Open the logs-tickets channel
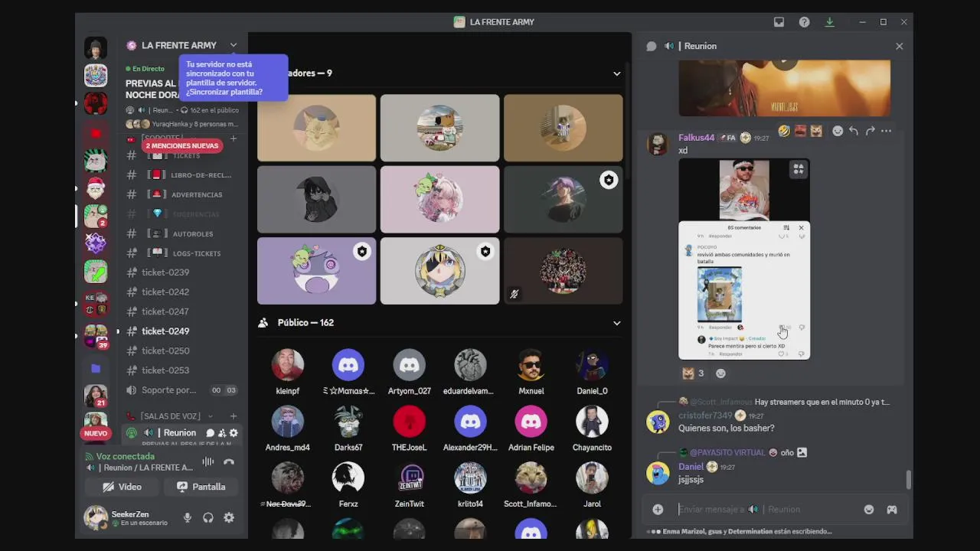This screenshot has height=551, width=980. 182,253
